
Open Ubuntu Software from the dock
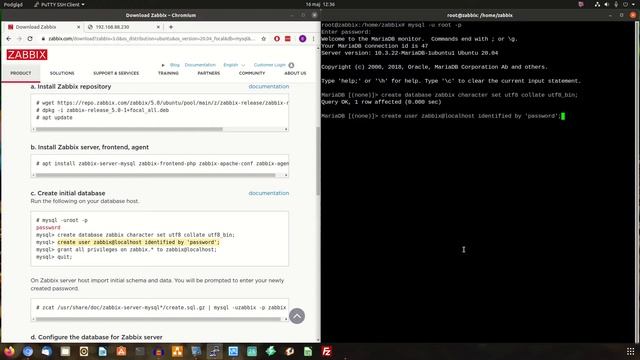click(121, 351)
